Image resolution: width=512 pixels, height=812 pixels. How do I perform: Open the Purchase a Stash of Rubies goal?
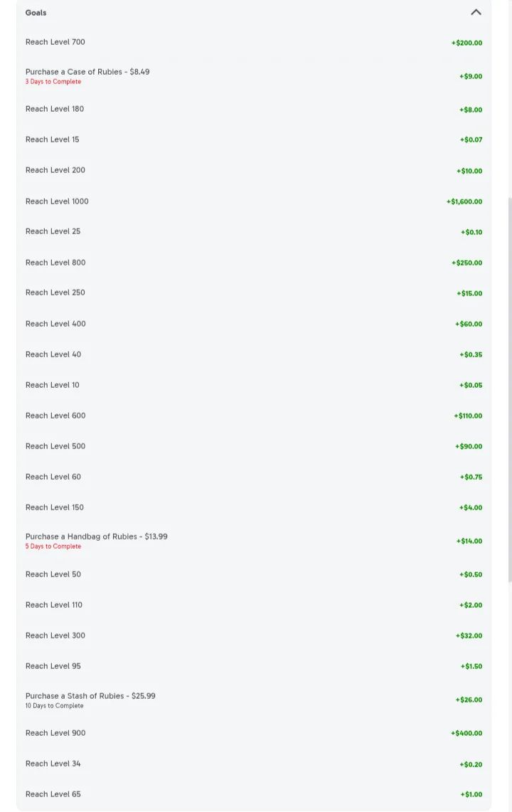pyautogui.click(x=90, y=696)
